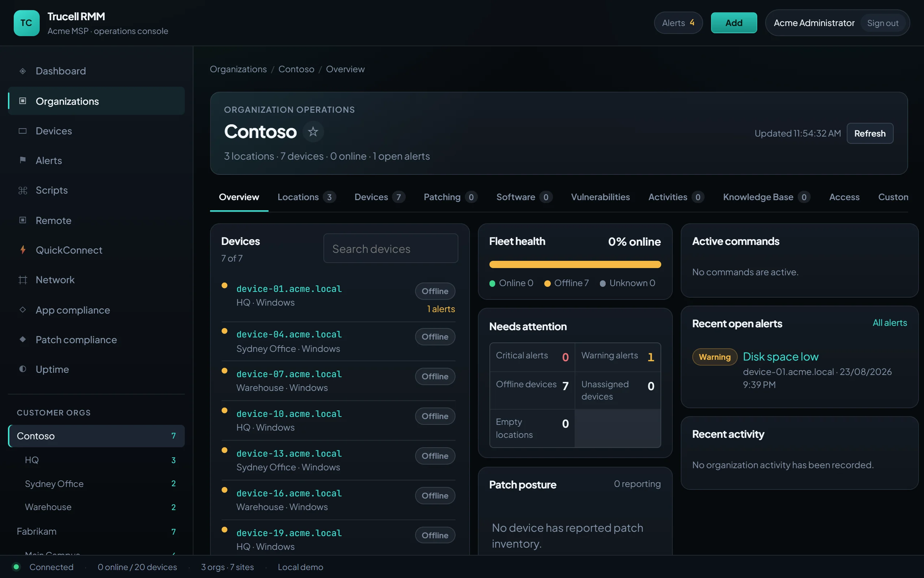Click status dot beside device-01.acme.local
The height and width of the screenshot is (578, 924).
coord(225,285)
